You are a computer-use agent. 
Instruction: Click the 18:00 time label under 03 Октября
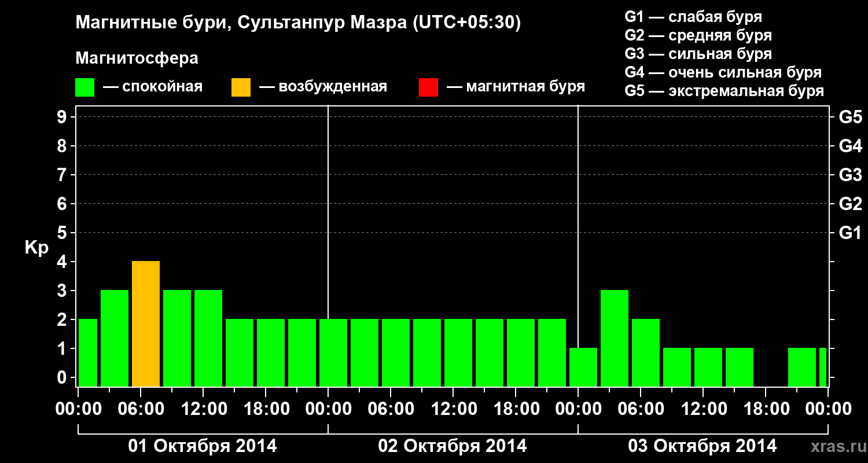(x=766, y=409)
